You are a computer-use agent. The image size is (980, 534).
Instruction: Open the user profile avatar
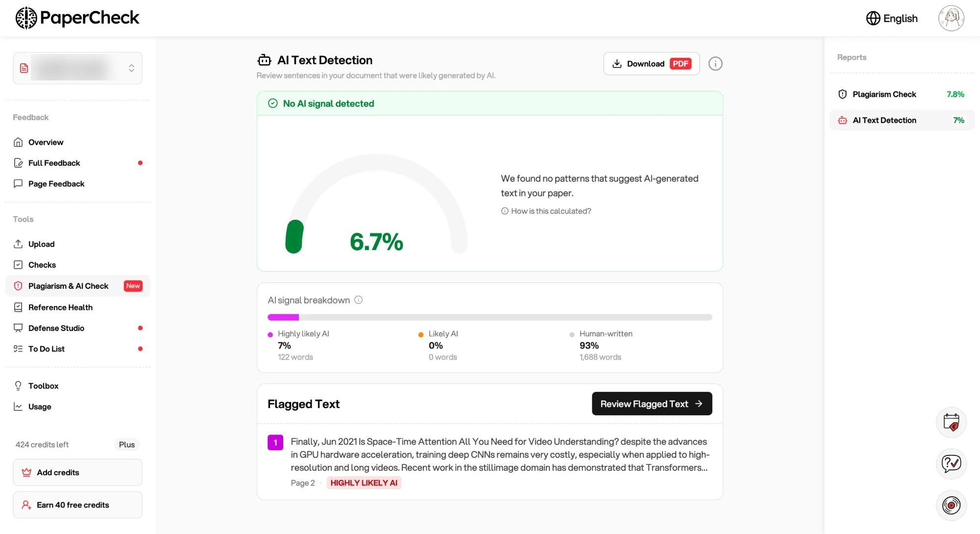point(951,18)
